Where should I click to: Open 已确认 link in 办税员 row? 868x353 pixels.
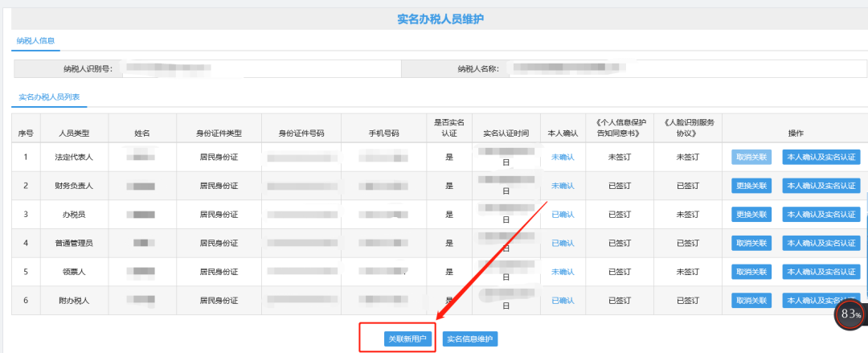(563, 215)
